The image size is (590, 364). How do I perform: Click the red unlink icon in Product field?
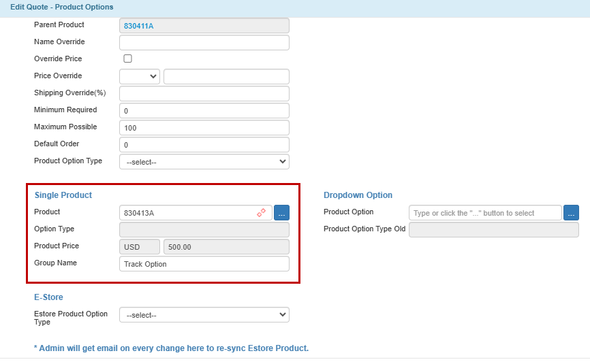[261, 212]
